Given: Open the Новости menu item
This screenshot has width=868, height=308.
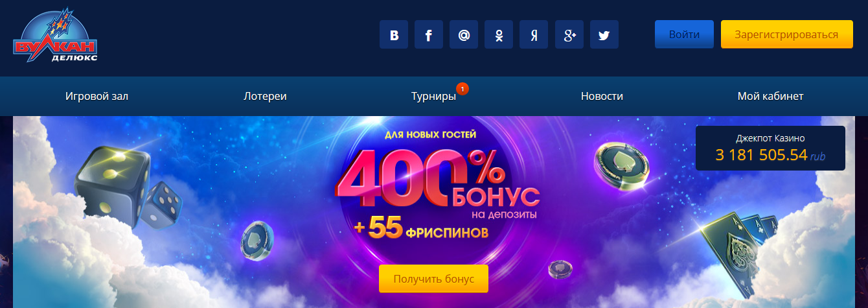Looking at the screenshot, I should [x=602, y=96].
